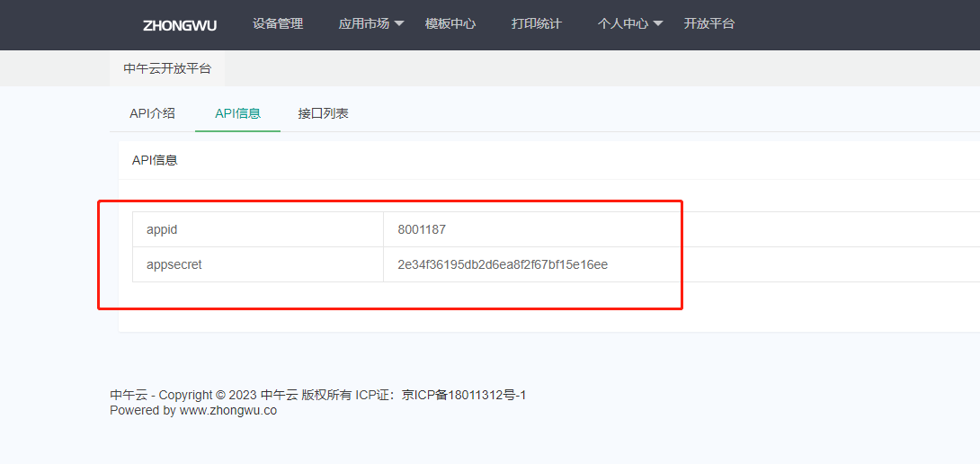Image resolution: width=980 pixels, height=464 pixels.
Task: Navigate to 开放平台
Action: click(x=708, y=23)
